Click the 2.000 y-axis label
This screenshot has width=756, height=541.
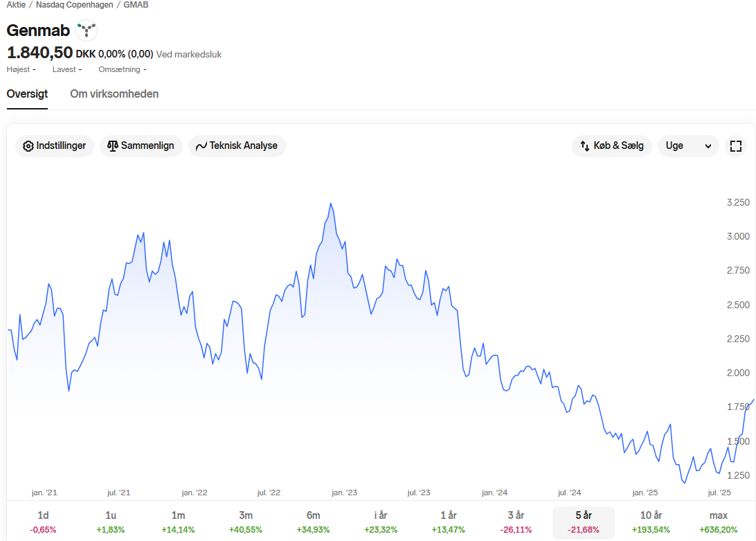click(738, 373)
